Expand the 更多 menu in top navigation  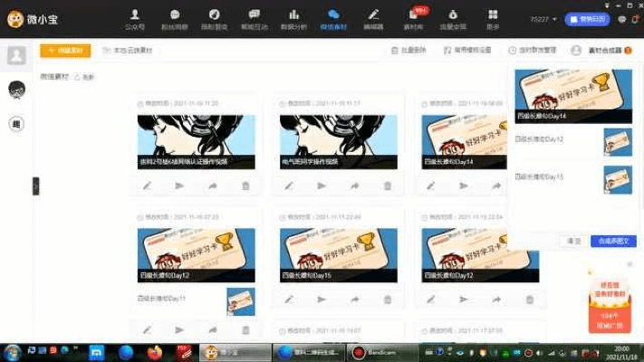click(x=492, y=19)
